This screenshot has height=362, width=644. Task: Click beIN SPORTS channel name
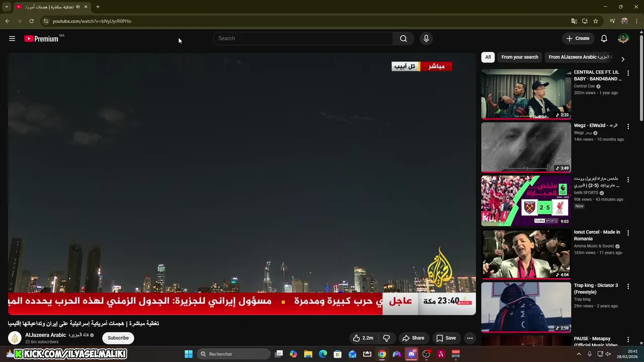pyautogui.click(x=586, y=193)
